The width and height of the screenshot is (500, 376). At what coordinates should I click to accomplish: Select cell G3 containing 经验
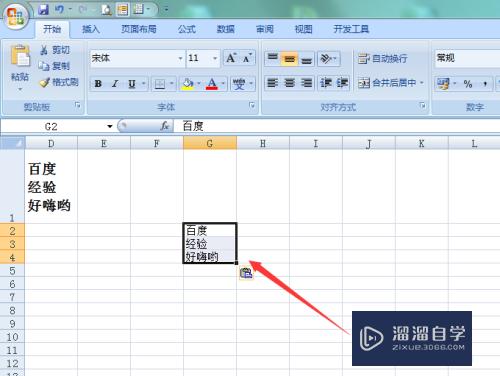(x=210, y=244)
